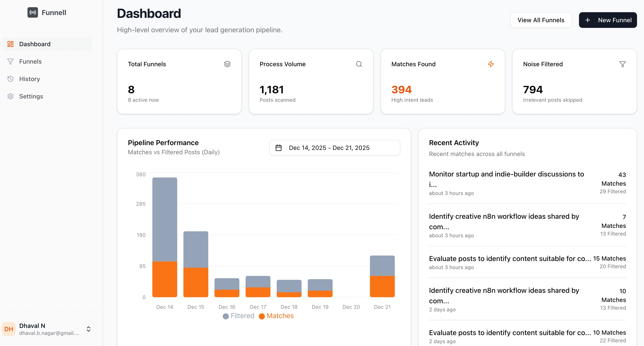Click the Funnels filter icon in sidebar

tap(10, 61)
